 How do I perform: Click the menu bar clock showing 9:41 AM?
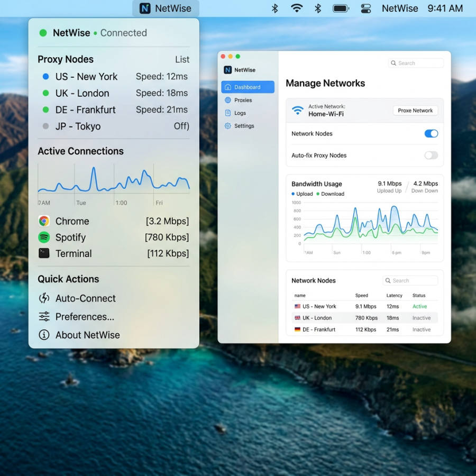[x=445, y=8]
